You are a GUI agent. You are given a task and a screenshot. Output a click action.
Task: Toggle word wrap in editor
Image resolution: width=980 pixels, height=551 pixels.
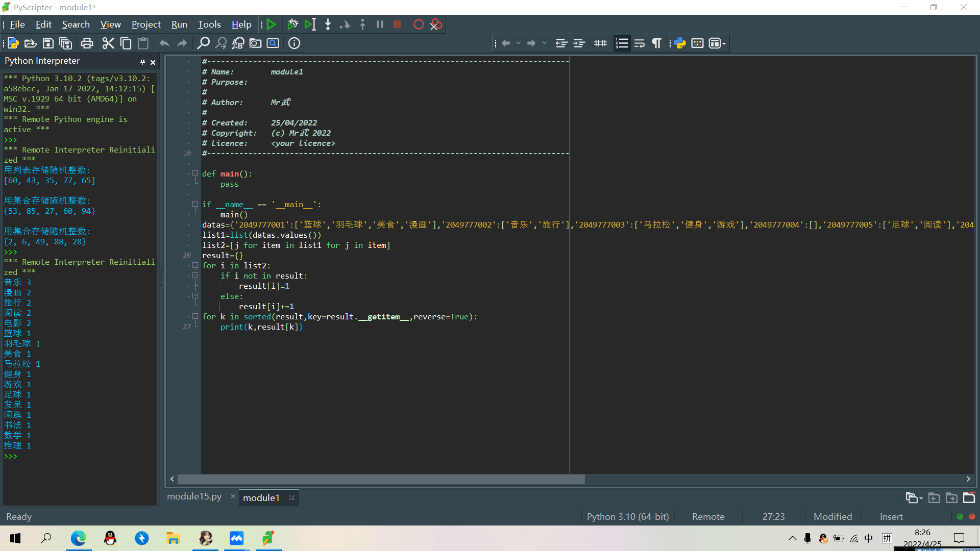point(639,43)
